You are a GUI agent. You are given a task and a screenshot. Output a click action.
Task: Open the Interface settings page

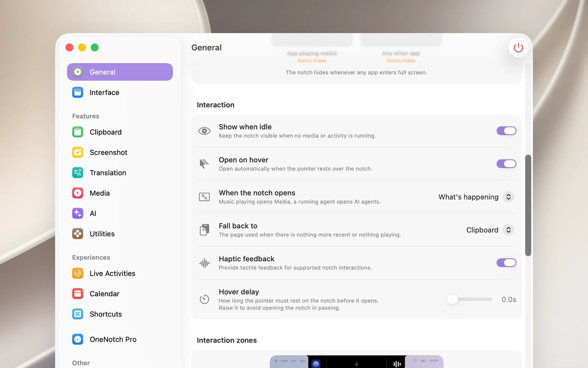coord(120,92)
